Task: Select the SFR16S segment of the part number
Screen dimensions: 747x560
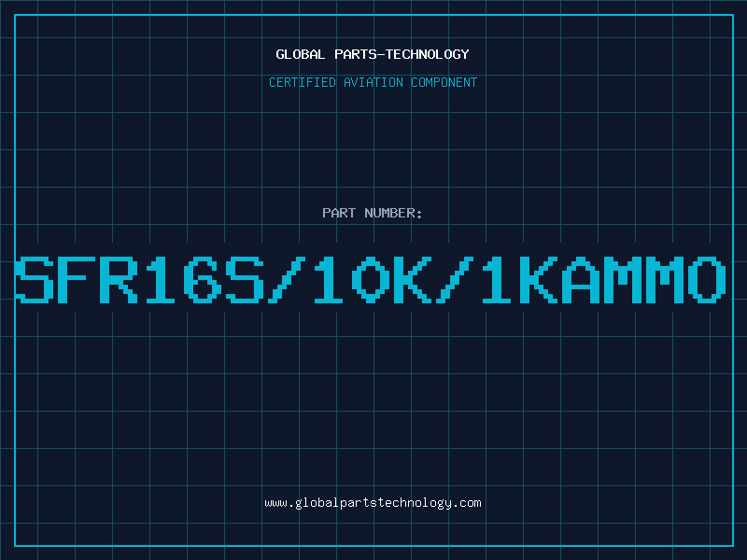Action: pos(139,279)
